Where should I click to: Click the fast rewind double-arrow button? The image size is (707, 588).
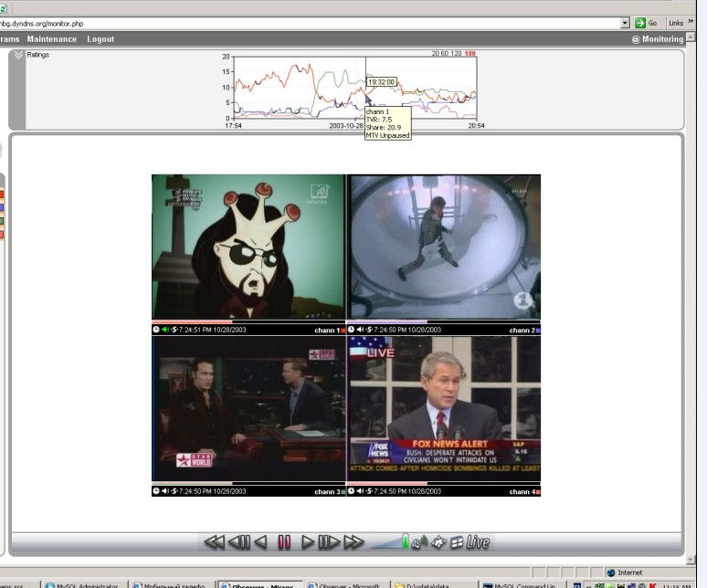[x=214, y=542]
